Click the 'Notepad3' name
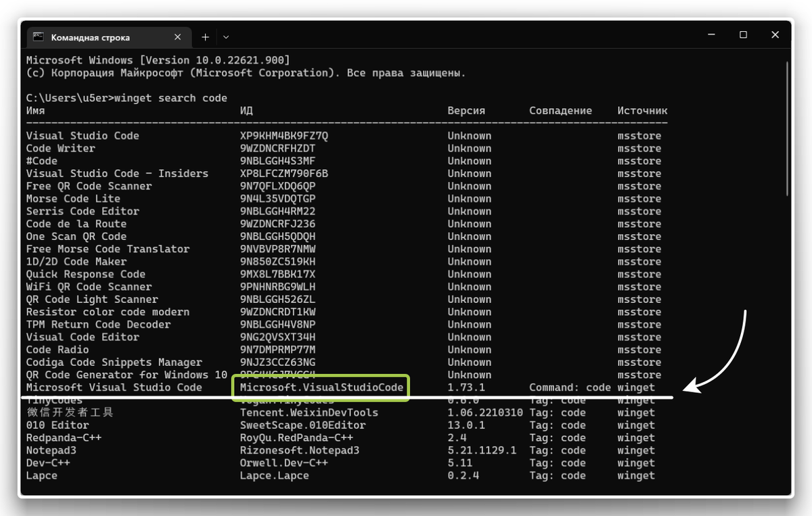 [x=51, y=450]
